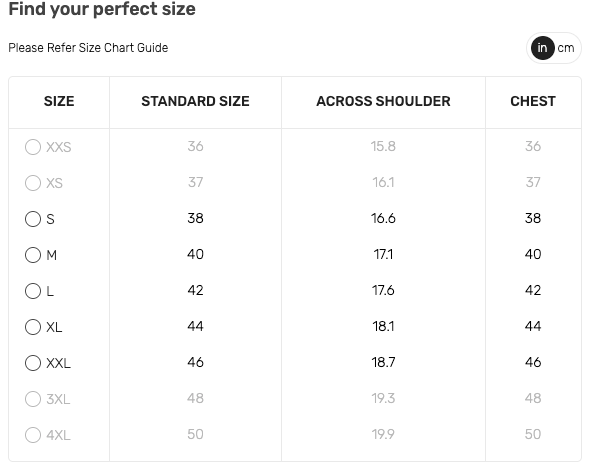The width and height of the screenshot is (594, 471).
Task: Pick the L size option
Action: (x=33, y=291)
